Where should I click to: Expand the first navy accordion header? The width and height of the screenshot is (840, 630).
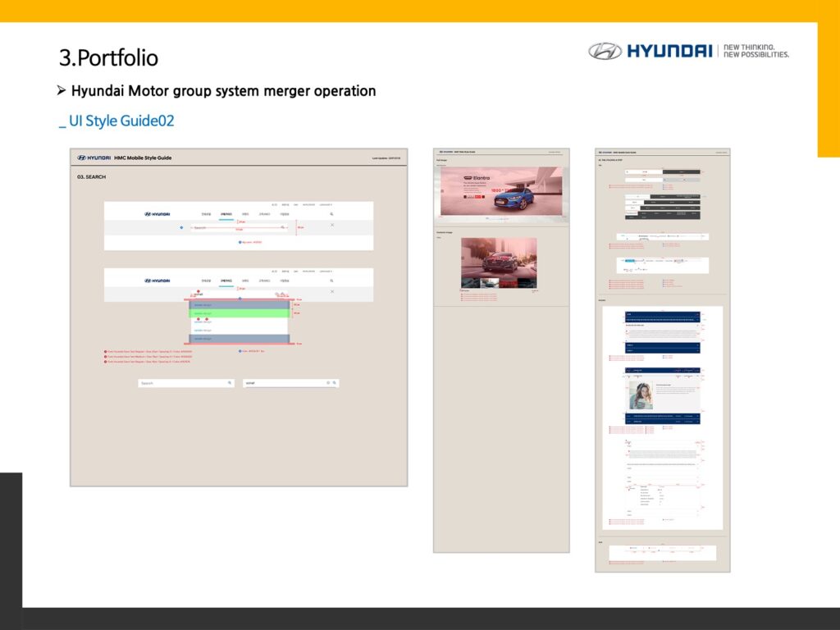[661, 315]
